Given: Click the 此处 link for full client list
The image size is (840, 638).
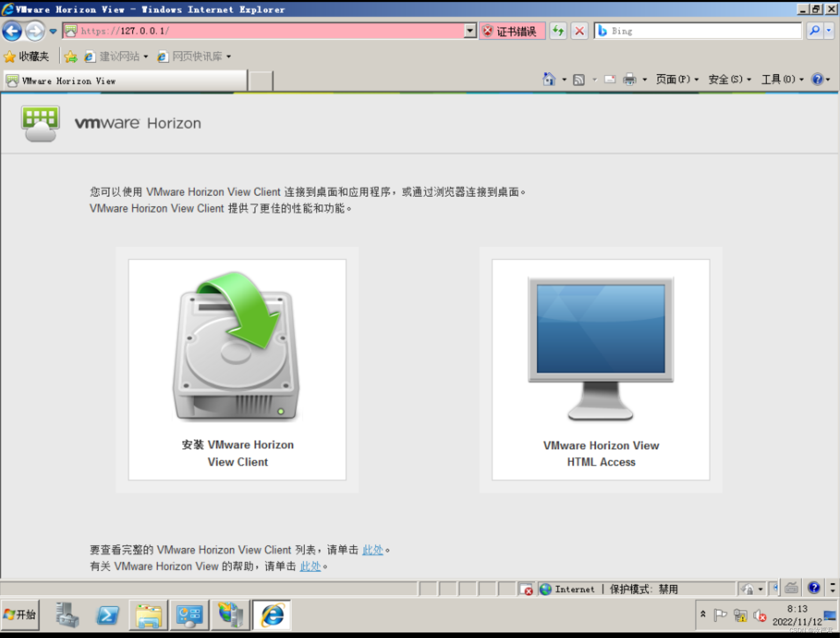Looking at the screenshot, I should point(372,550).
